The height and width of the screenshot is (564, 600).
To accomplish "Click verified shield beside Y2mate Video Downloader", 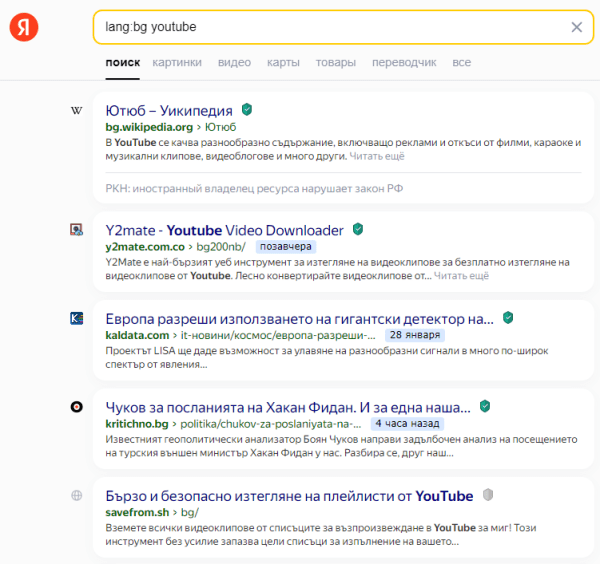I will 358,229.
